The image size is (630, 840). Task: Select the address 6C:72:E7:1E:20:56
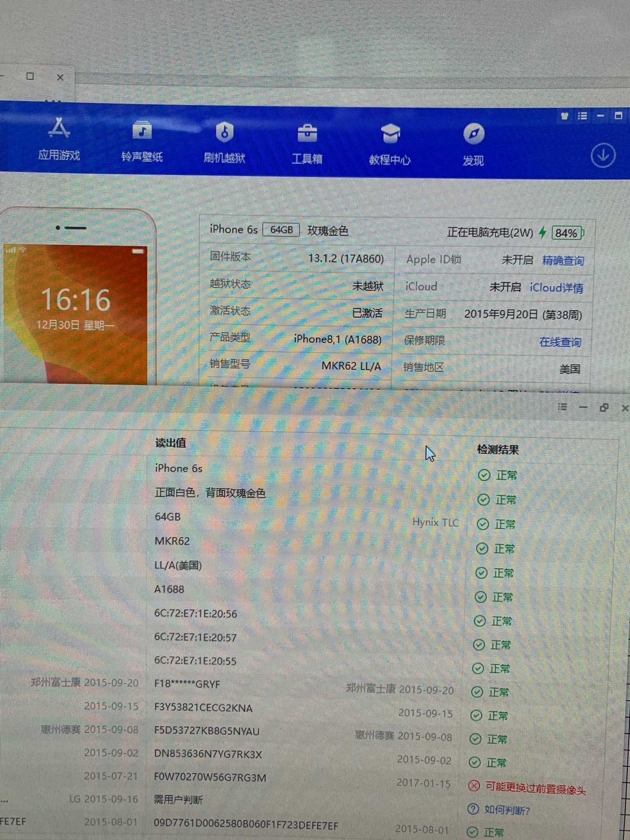196,614
